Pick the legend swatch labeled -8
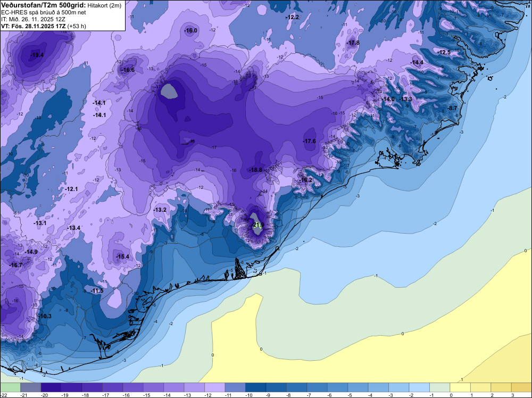 (296, 387)
